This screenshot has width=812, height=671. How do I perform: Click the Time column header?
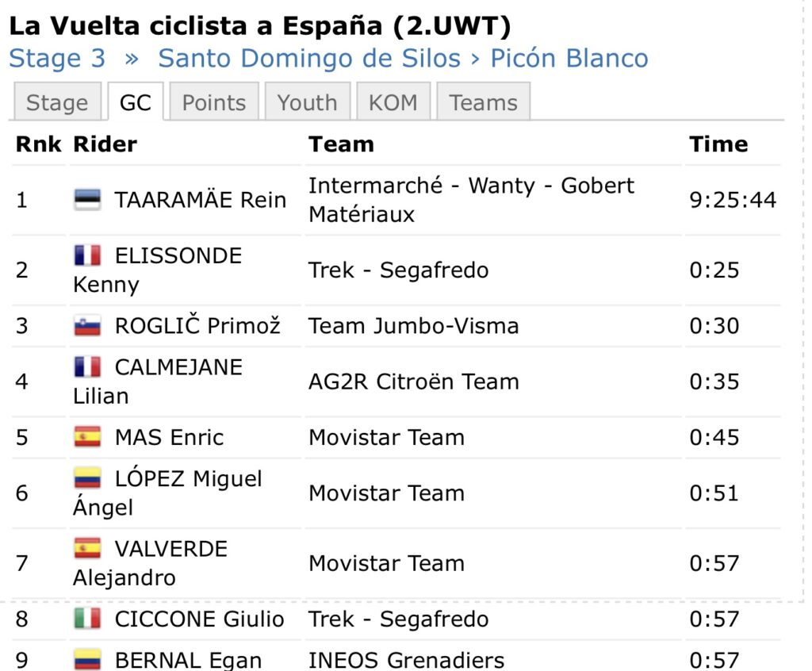[x=718, y=144]
